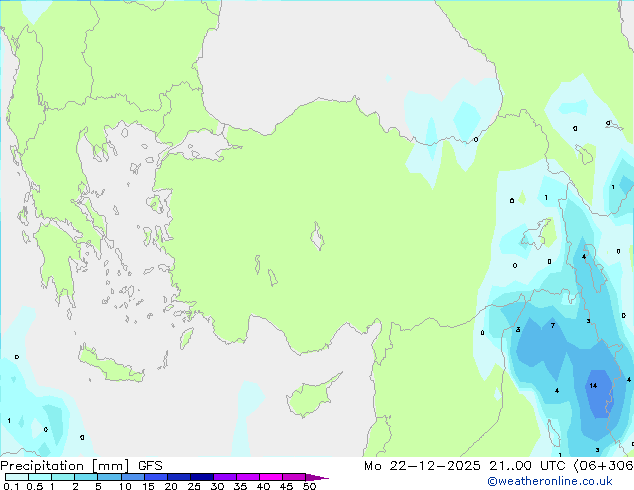634x490 pixels.
Task: Click the legend label "45"
Action: pyautogui.click(x=286, y=486)
